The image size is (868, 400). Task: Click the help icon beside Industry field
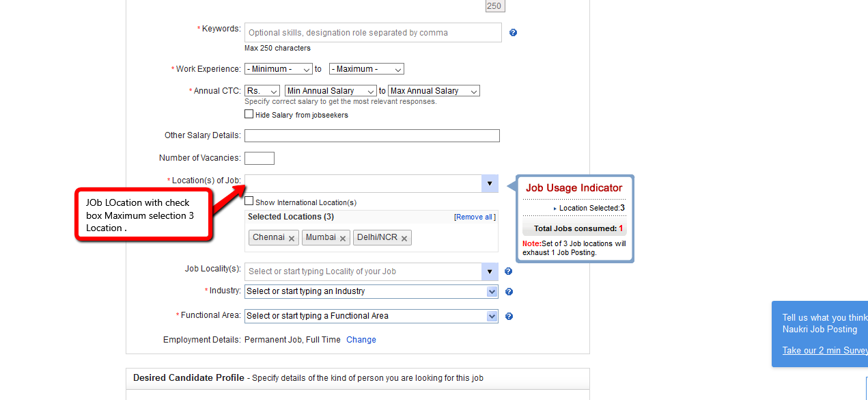(508, 292)
